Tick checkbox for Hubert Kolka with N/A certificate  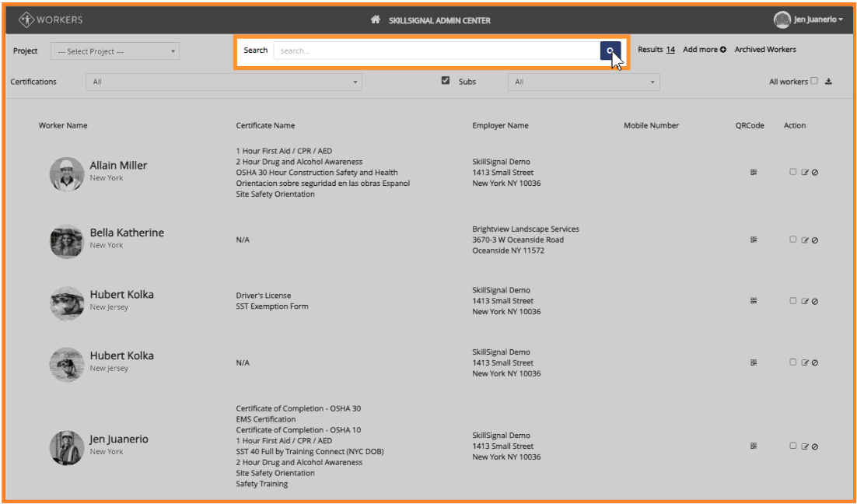coord(793,362)
